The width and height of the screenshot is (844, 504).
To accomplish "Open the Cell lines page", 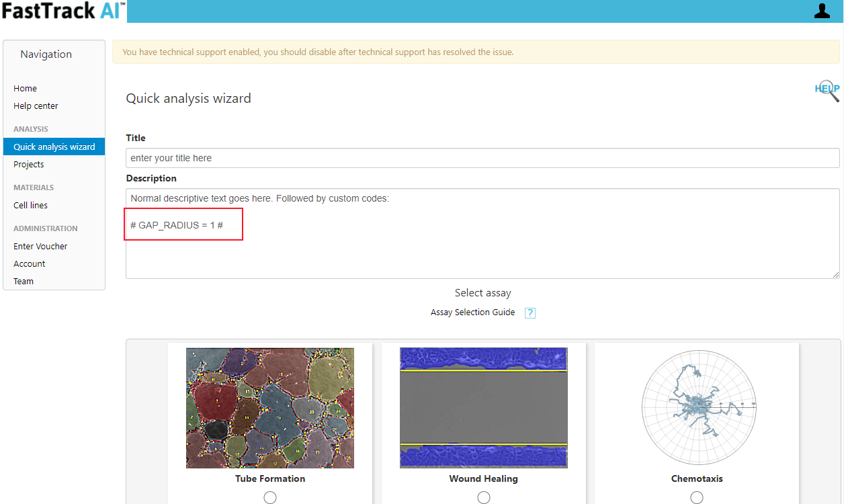I will (x=30, y=205).
